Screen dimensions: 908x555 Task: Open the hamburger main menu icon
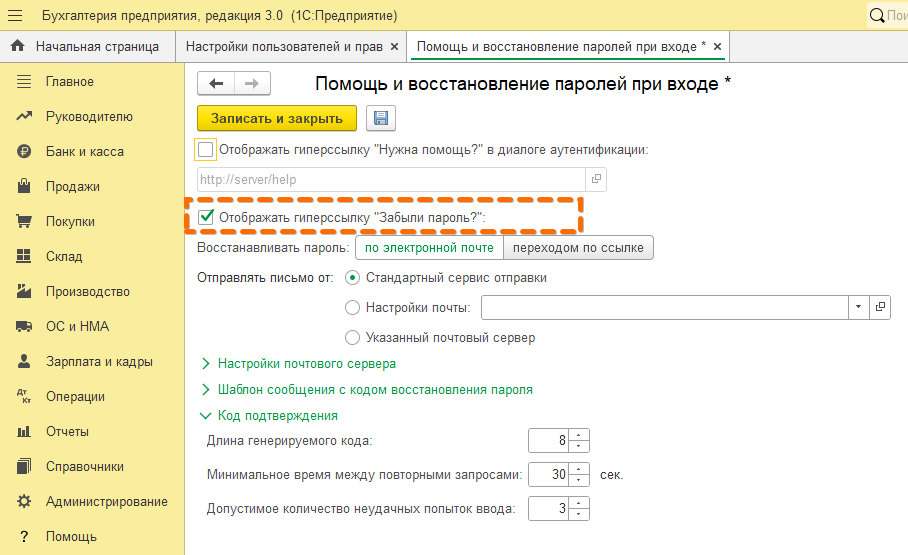click(15, 16)
